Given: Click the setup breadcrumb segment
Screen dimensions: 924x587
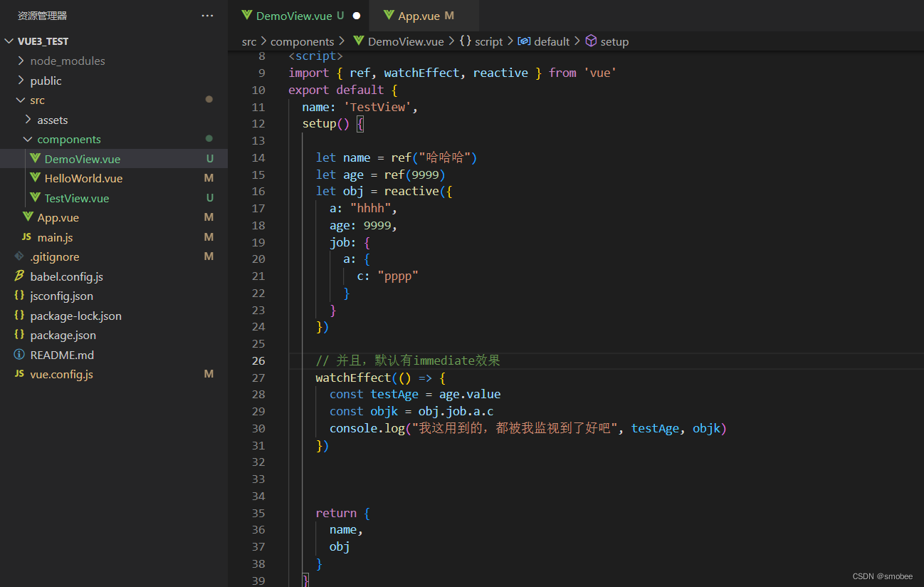Looking at the screenshot, I should tap(614, 42).
